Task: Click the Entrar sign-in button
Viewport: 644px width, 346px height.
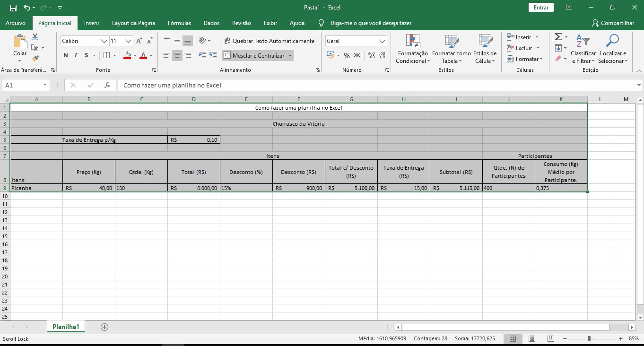Action: tap(541, 8)
